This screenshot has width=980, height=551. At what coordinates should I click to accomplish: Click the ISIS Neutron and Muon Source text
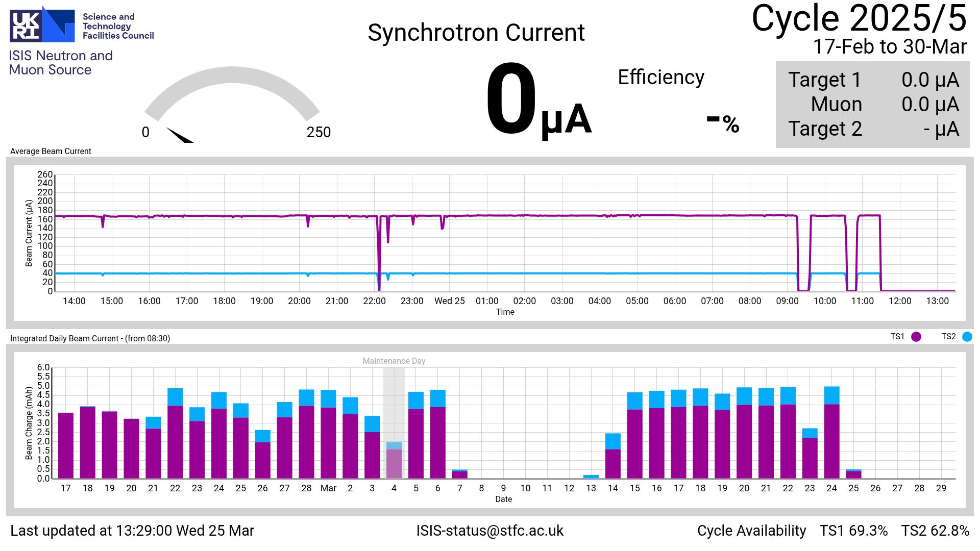point(60,63)
